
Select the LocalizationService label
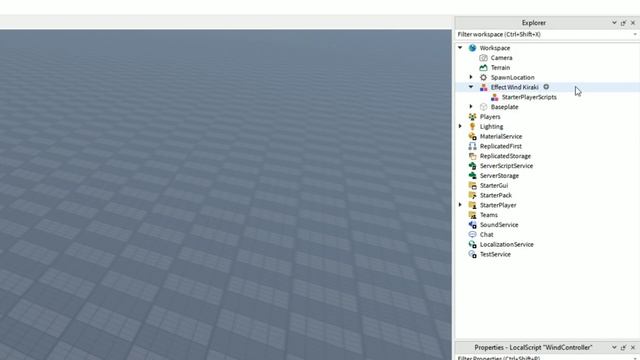(507, 244)
